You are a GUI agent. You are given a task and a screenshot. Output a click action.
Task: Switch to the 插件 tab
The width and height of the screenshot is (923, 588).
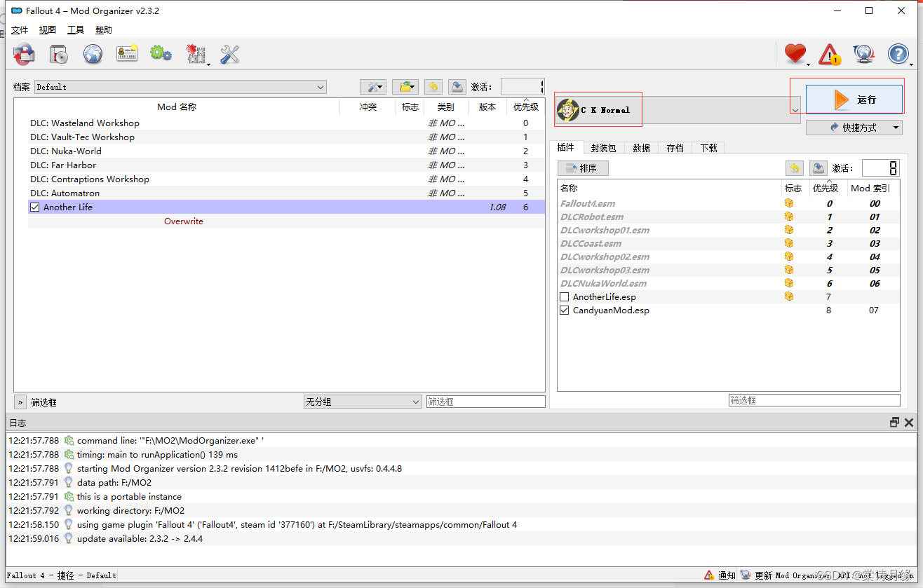566,147
